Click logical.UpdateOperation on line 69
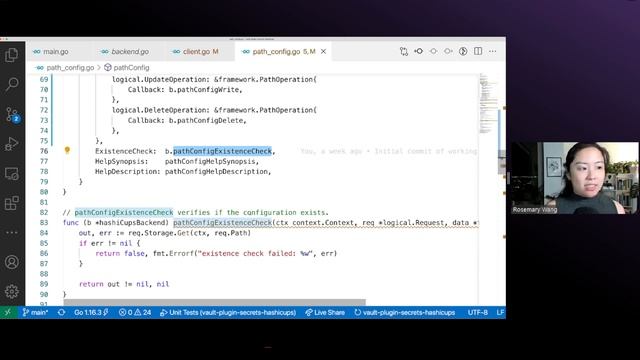 pos(161,80)
